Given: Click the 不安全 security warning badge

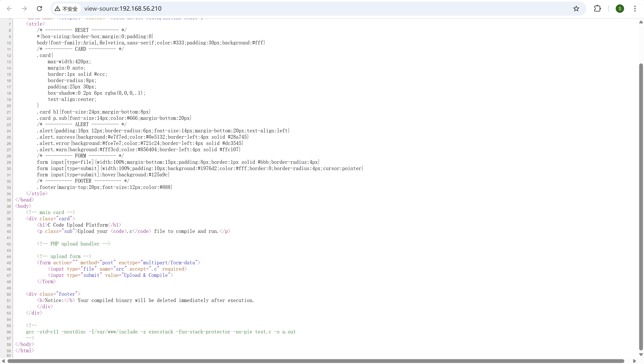Looking at the screenshot, I should 66,9.
